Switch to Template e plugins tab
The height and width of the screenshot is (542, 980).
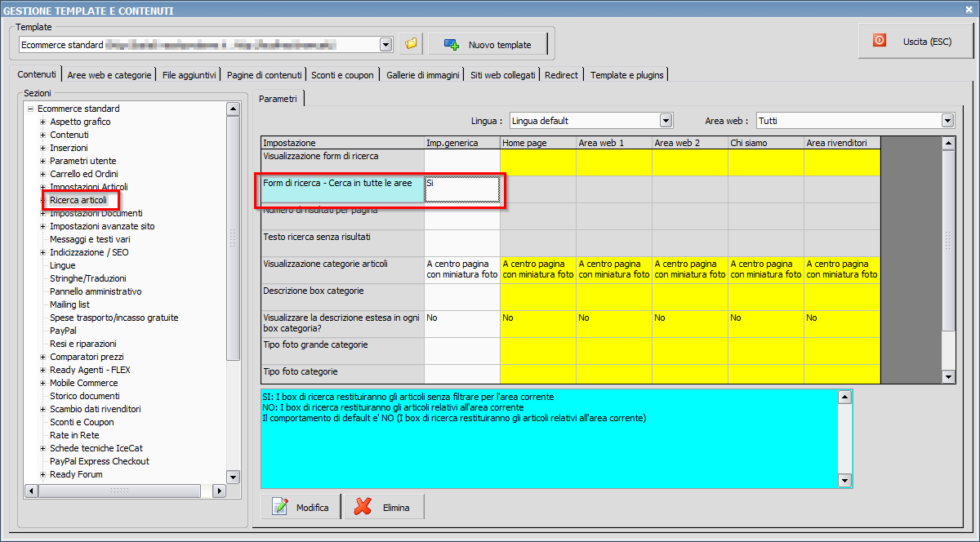626,75
